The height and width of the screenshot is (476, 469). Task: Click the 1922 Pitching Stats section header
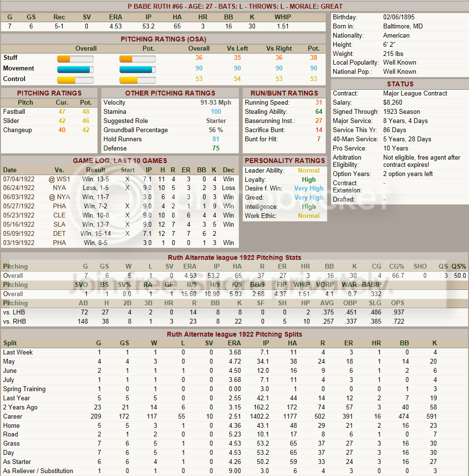(234, 258)
